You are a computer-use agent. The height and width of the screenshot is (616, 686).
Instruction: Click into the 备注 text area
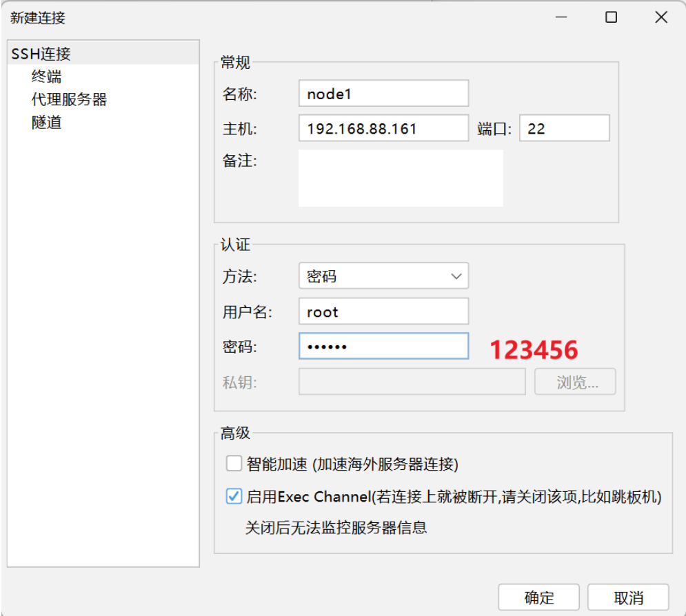tap(401, 178)
